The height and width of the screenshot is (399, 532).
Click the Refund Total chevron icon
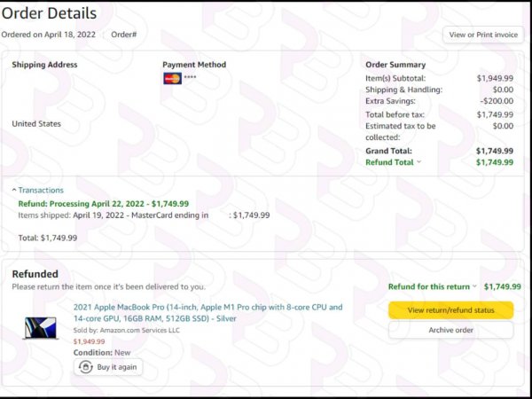click(x=419, y=162)
